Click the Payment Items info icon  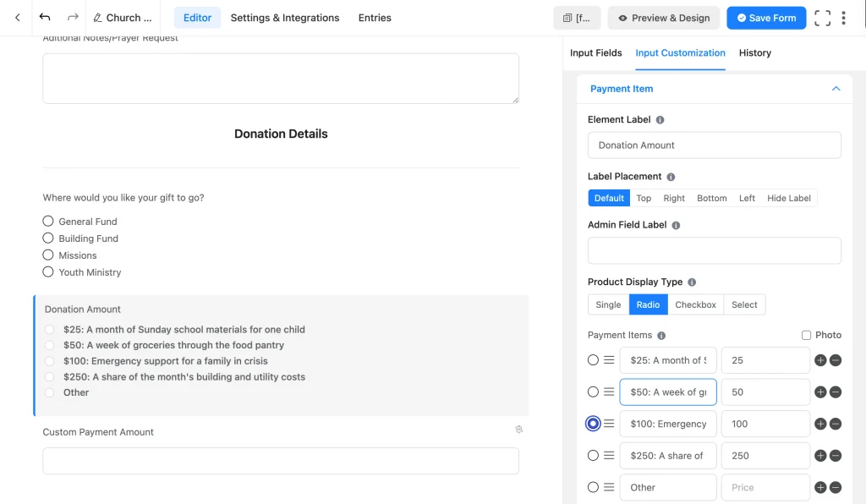point(661,336)
